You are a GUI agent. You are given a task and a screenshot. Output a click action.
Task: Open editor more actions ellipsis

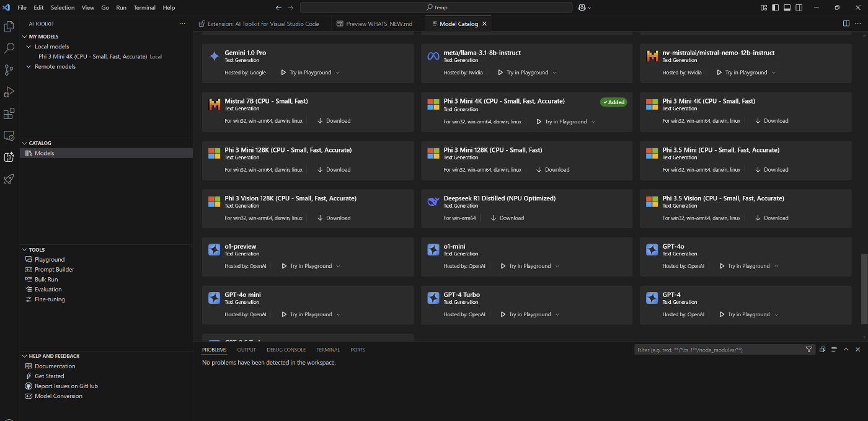(x=858, y=24)
